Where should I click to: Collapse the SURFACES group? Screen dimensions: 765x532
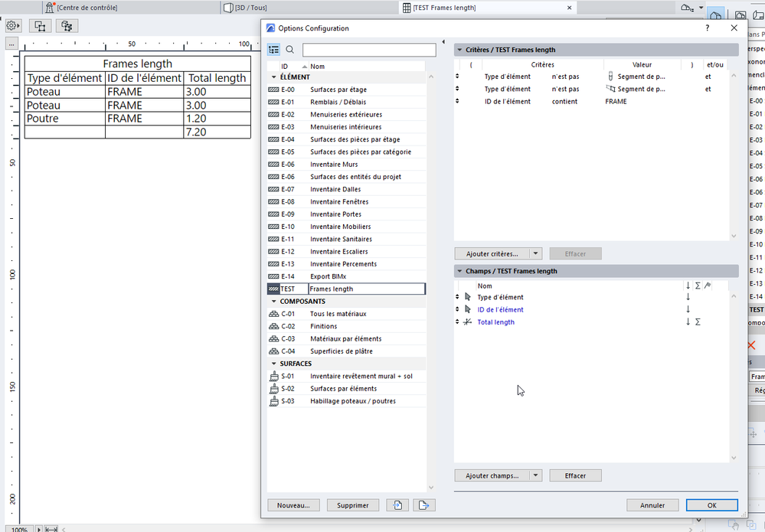[x=273, y=364]
